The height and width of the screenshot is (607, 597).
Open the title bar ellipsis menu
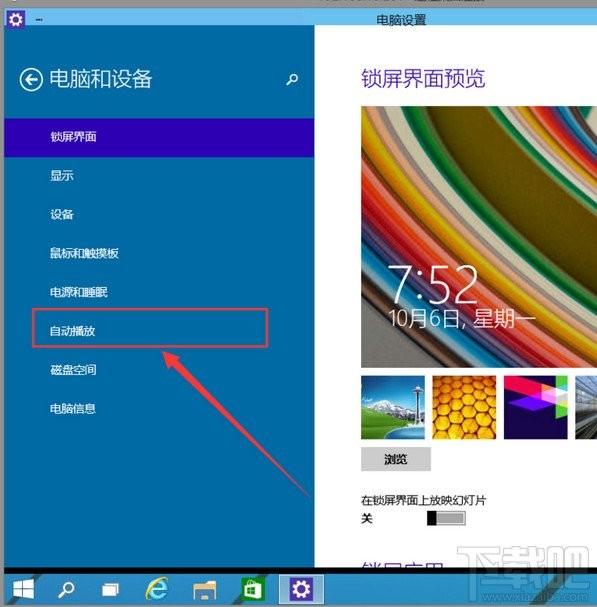pyautogui.click(x=39, y=19)
